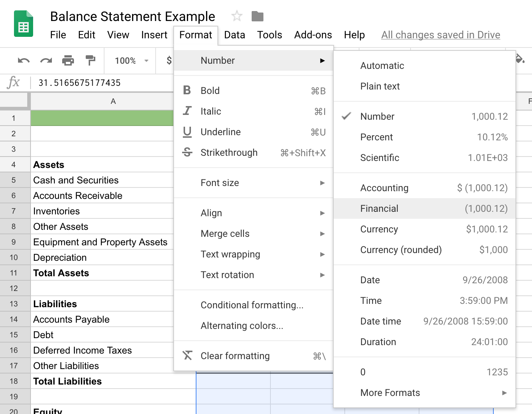
Task: Select the green cell A1
Action: click(x=102, y=118)
